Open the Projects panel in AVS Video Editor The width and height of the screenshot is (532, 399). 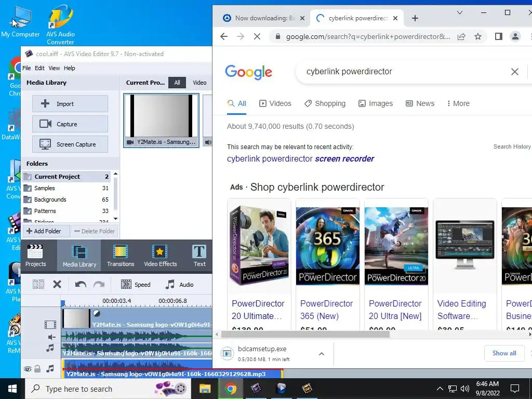(x=36, y=256)
